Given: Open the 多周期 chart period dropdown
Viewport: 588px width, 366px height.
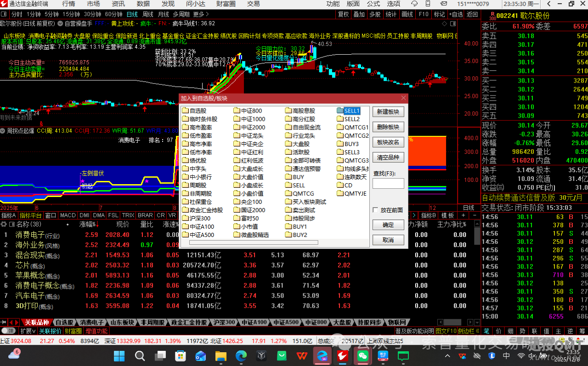Looking at the screenshot, I should coord(182,14).
